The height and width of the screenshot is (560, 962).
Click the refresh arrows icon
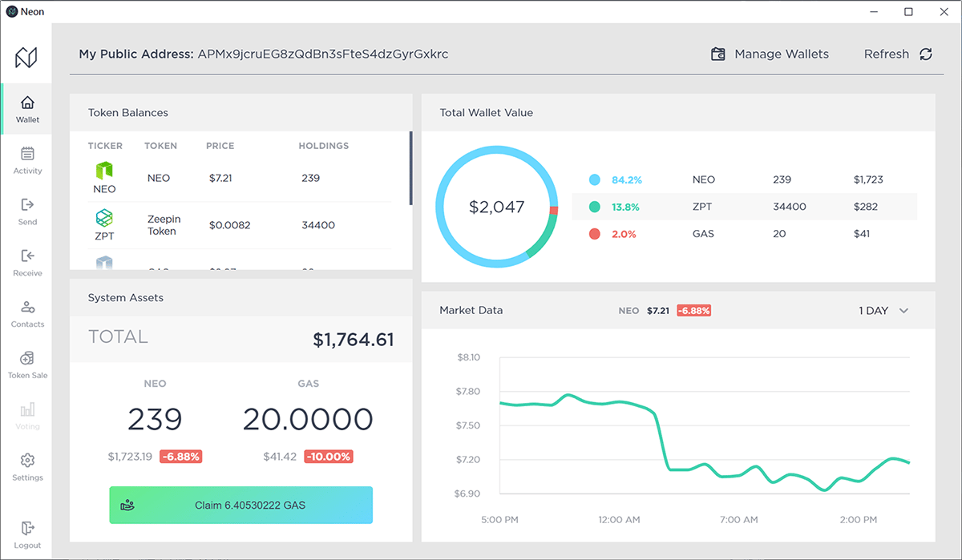click(926, 54)
